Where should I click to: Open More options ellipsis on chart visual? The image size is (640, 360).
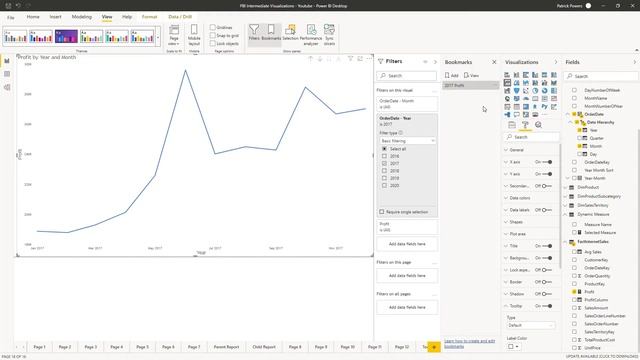tap(369, 59)
